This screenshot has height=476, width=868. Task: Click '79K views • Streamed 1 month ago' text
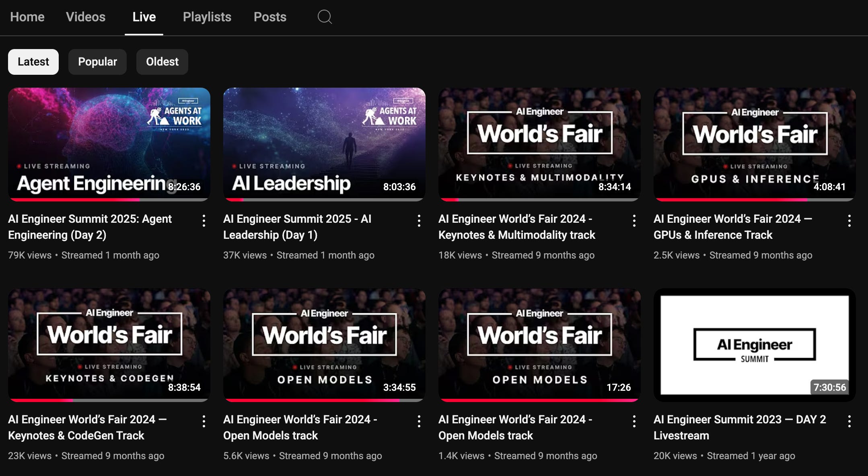click(x=84, y=255)
